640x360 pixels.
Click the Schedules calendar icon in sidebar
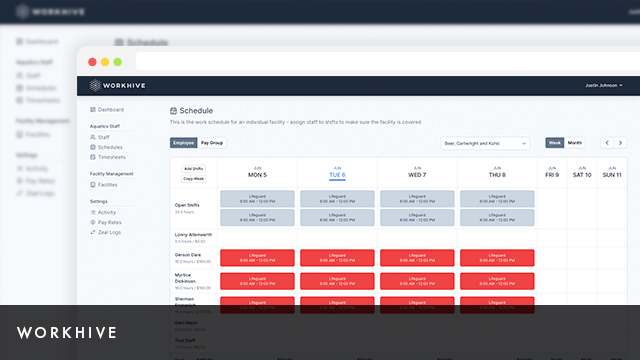point(93,147)
